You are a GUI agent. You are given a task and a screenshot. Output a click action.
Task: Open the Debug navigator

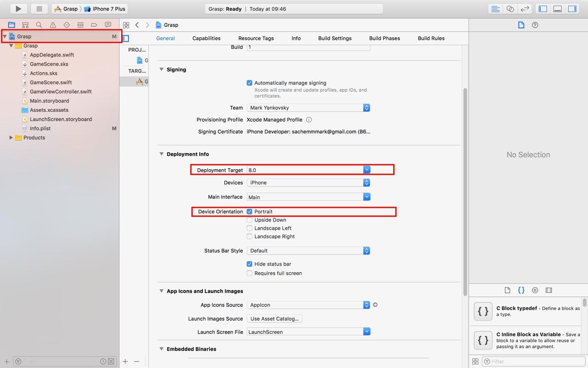pos(80,25)
